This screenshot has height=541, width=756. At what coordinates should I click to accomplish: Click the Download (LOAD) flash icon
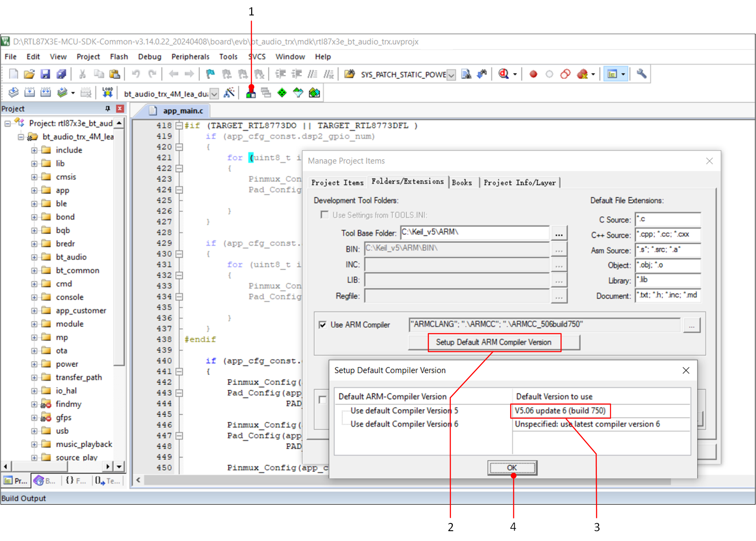tap(107, 93)
